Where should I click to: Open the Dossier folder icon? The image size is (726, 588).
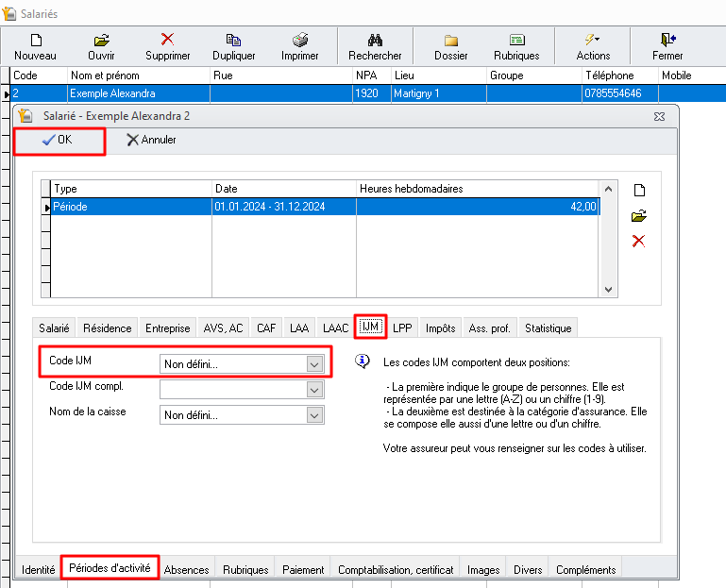click(450, 41)
